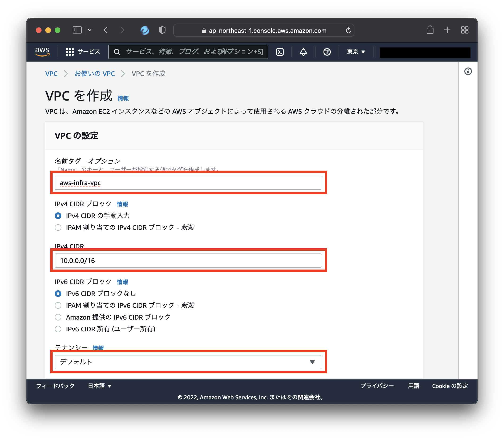This screenshot has height=439, width=504.
Task: Open the services grid menu
Action: (x=70, y=52)
